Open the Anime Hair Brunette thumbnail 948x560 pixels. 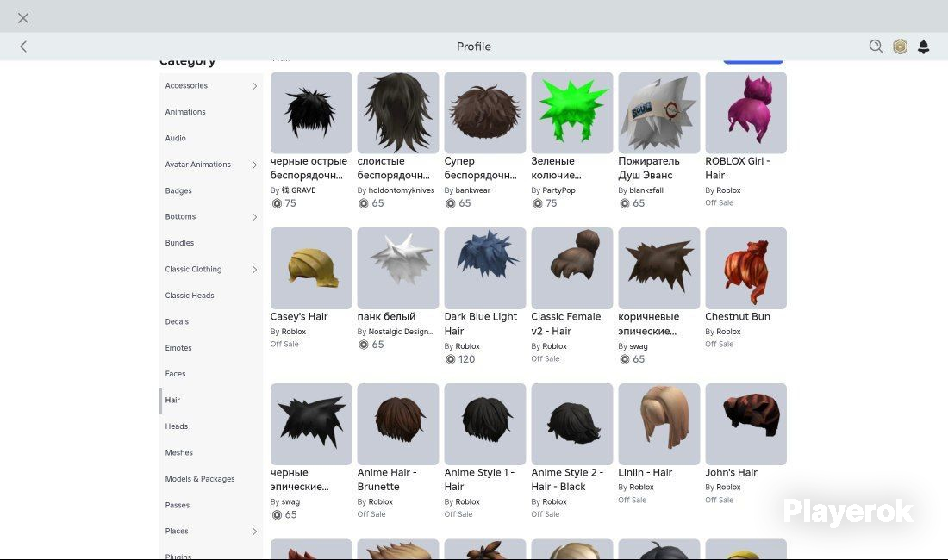[x=398, y=424]
